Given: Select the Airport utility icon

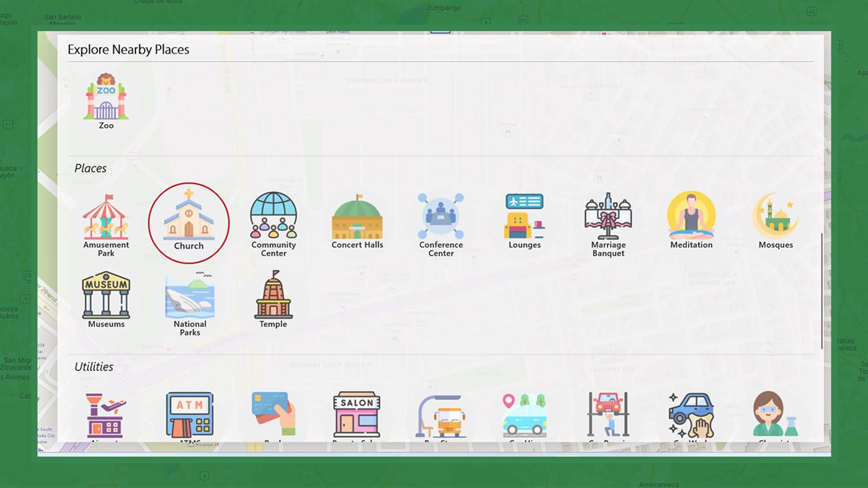Looking at the screenshot, I should point(106,415).
